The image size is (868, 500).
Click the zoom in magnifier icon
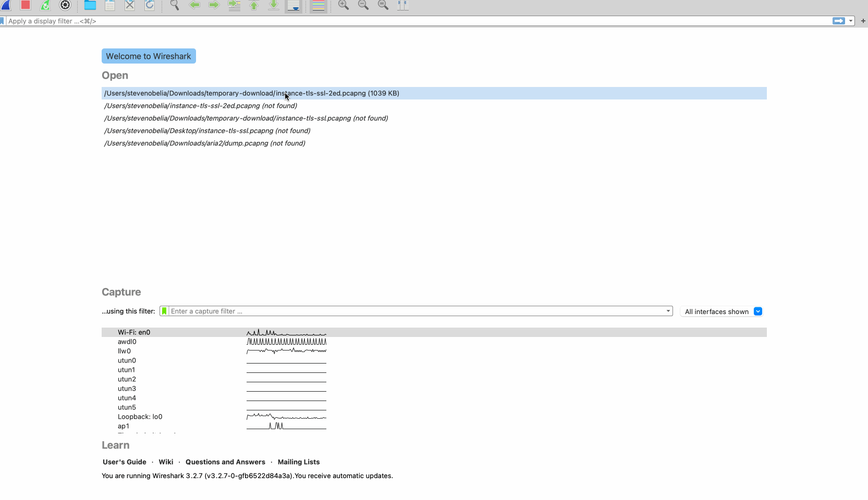344,5
